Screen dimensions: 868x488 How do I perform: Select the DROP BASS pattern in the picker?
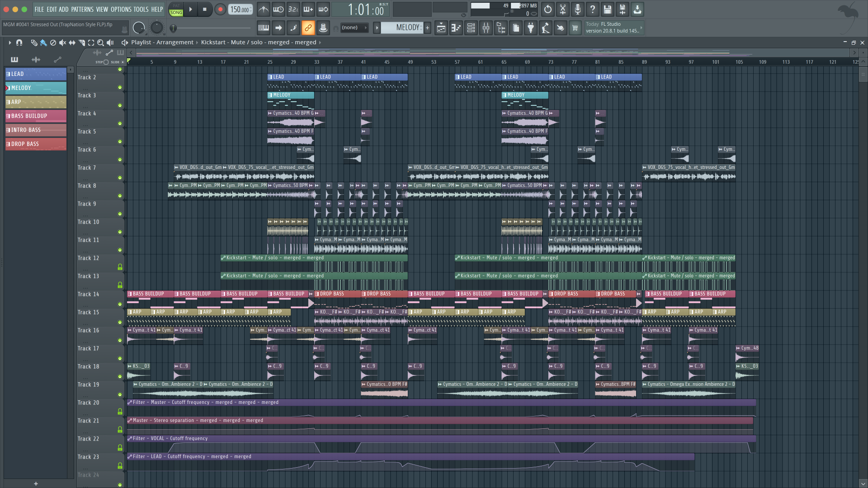36,144
